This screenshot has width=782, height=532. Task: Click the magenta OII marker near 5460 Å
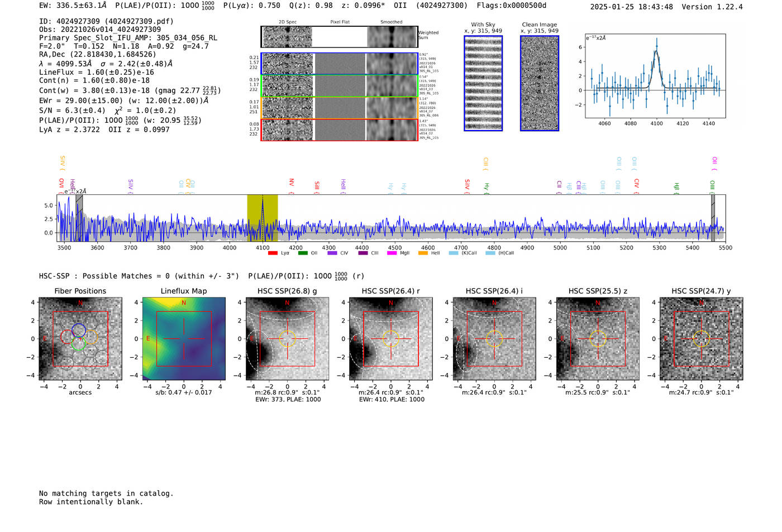[714, 164]
